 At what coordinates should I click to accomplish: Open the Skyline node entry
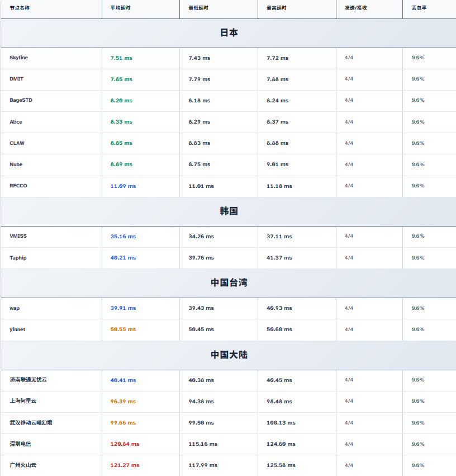[18, 58]
